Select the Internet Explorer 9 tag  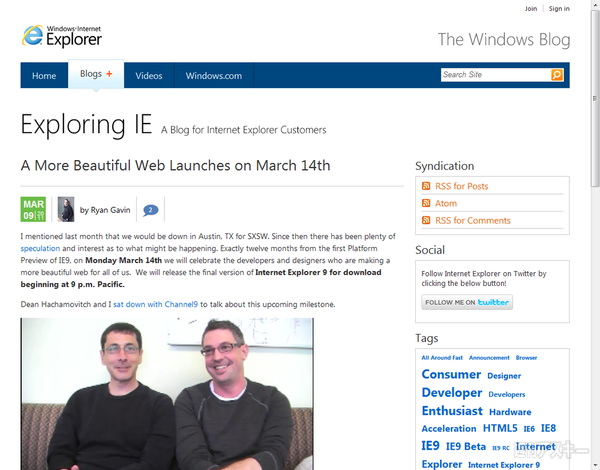click(504, 465)
